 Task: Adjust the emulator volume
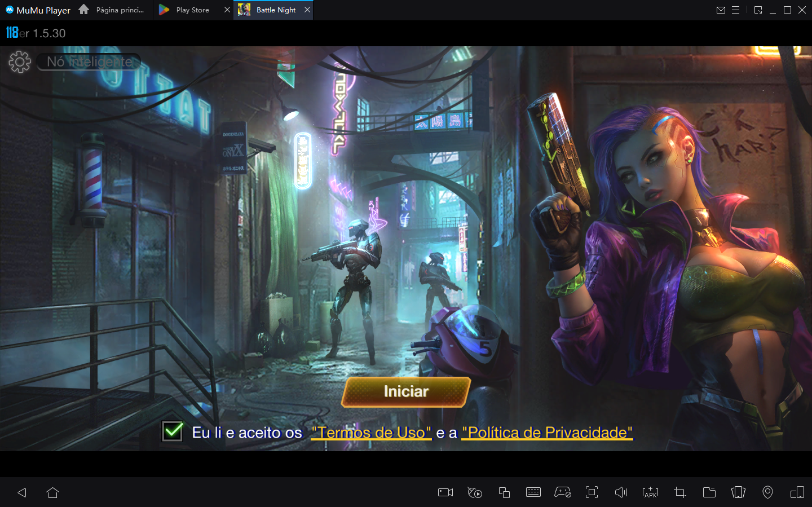tap(621, 492)
